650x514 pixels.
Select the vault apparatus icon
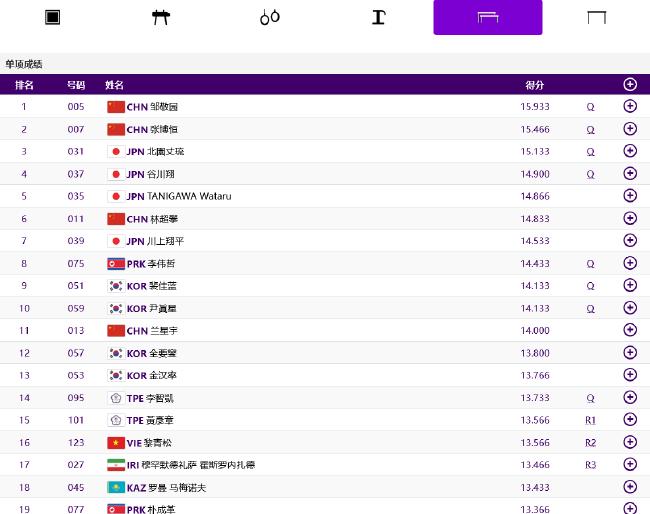point(379,17)
